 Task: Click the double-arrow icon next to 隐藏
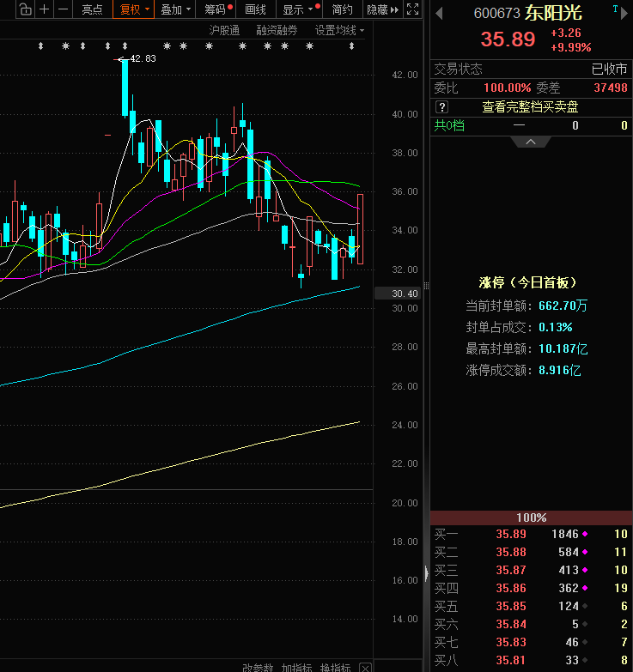coord(394,9)
